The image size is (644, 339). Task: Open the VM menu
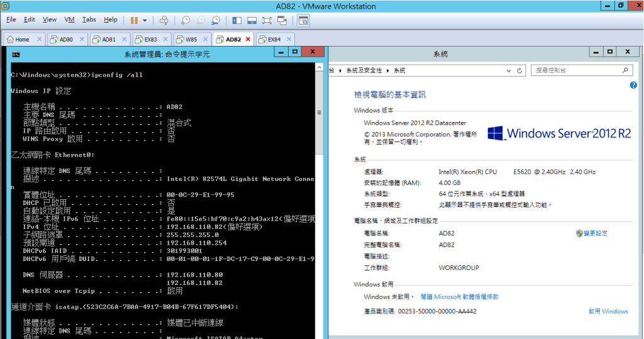(69, 19)
